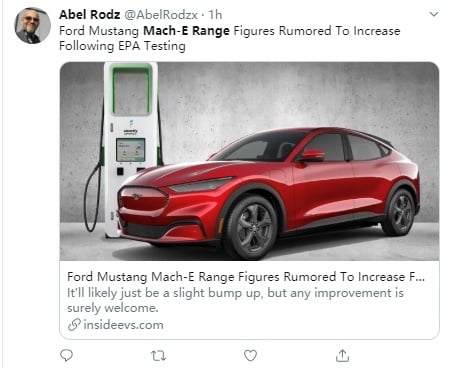
Task: Share the tweet via upload icon
Action: point(342,355)
